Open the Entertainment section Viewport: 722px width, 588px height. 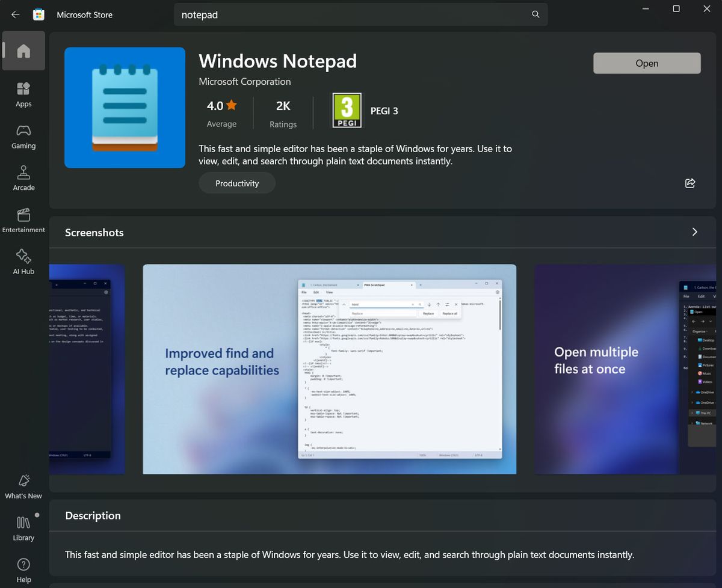[x=23, y=219]
